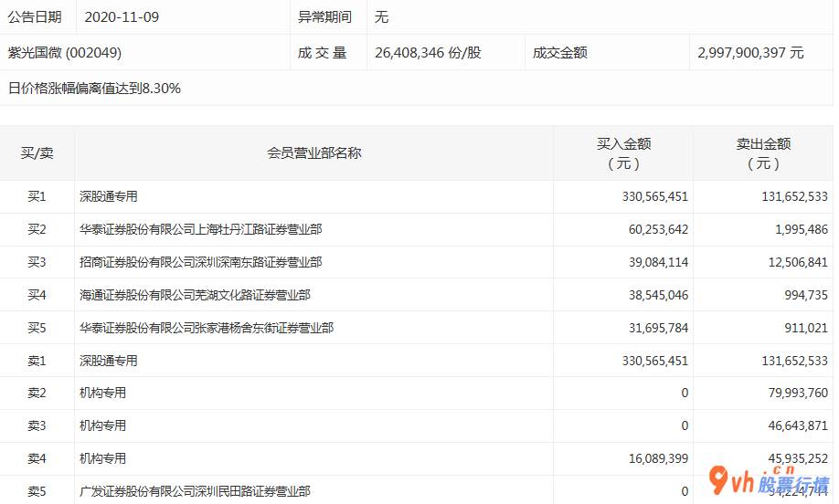Screen dimensions: 839x504
Task: Select the date 2020-11-09
Action: (x=122, y=17)
